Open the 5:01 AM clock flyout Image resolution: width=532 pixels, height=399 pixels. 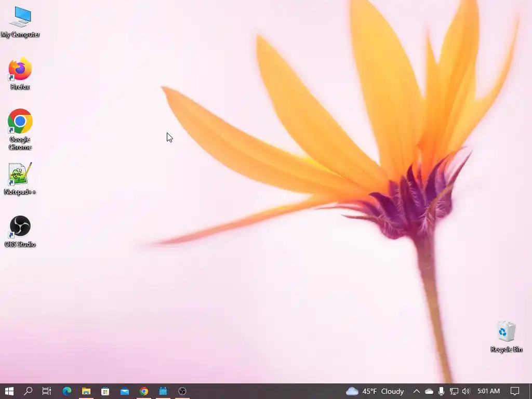tap(488, 391)
